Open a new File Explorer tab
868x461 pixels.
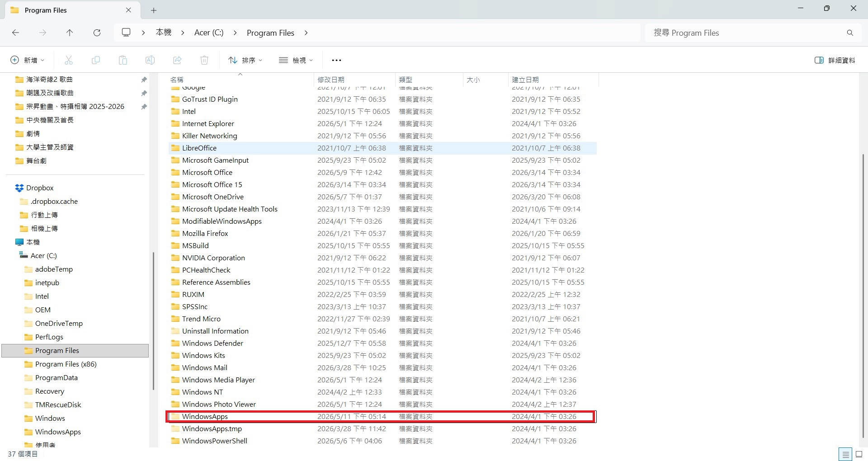pyautogui.click(x=154, y=10)
